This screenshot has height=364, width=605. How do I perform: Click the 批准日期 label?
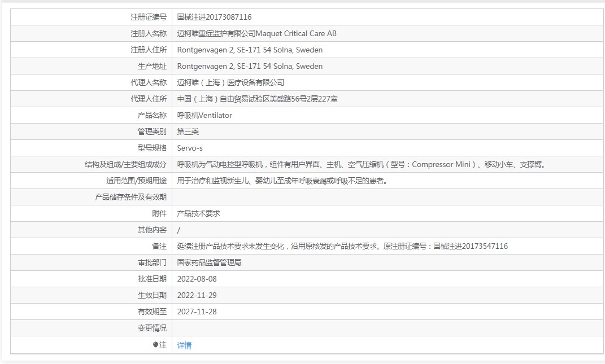click(152, 279)
